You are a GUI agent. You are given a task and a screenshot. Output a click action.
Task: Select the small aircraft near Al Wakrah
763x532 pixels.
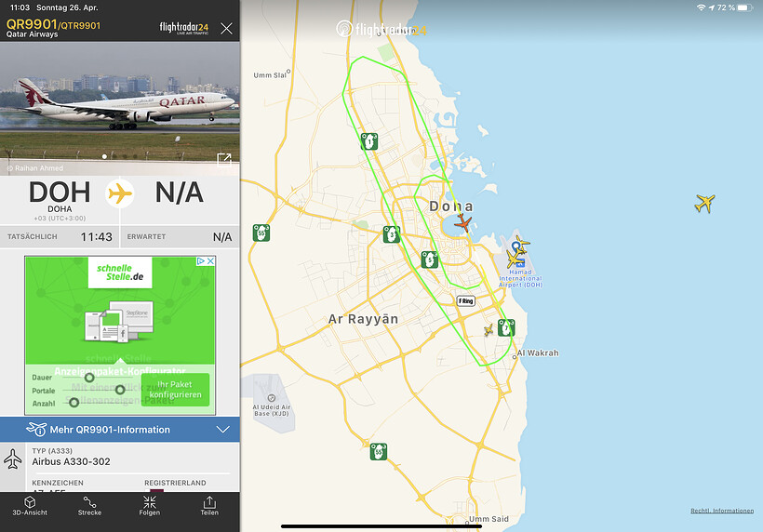click(489, 330)
